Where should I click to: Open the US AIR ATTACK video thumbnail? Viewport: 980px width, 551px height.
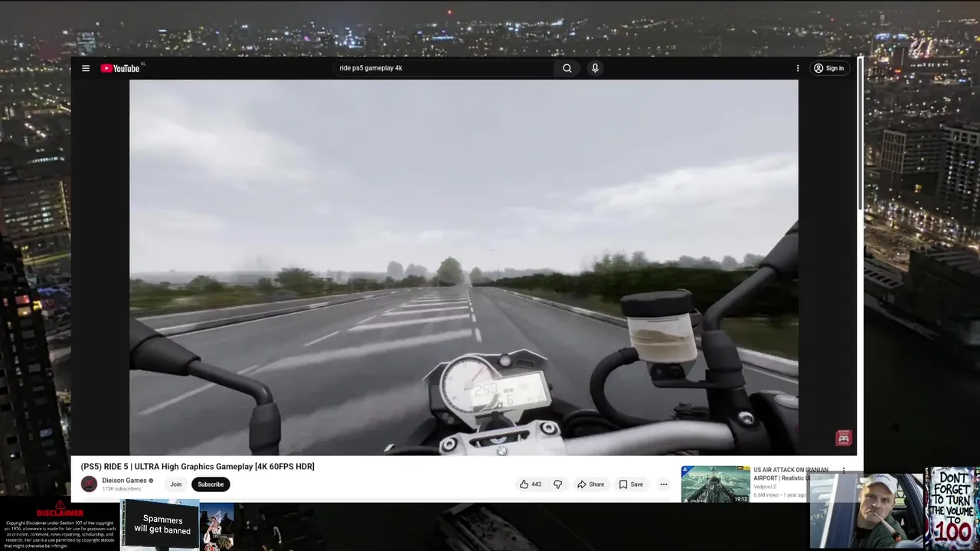715,484
